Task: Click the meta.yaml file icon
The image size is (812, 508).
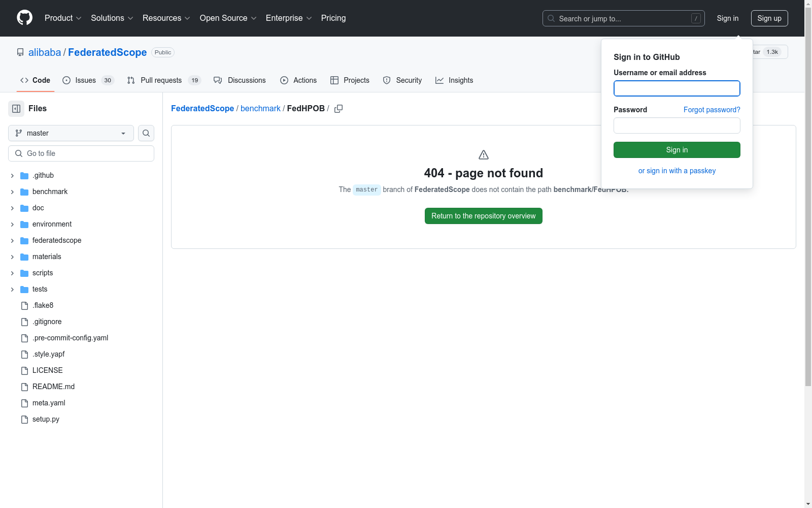Action: coord(24,403)
